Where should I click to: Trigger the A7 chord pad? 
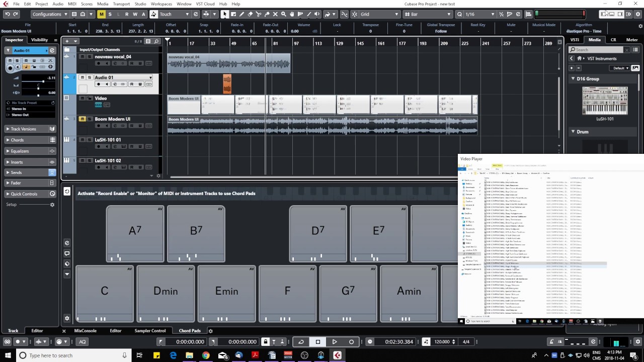135,233
